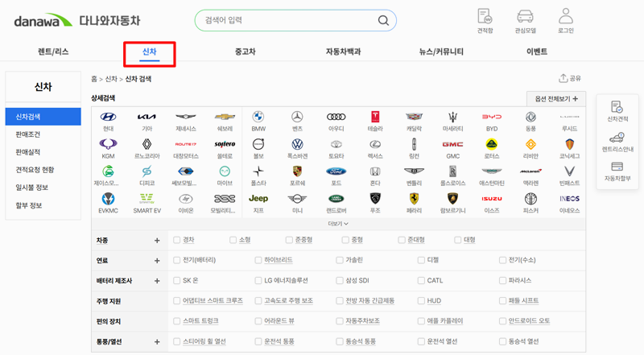
Task: Check the 준중형 car type box
Action: click(x=289, y=240)
